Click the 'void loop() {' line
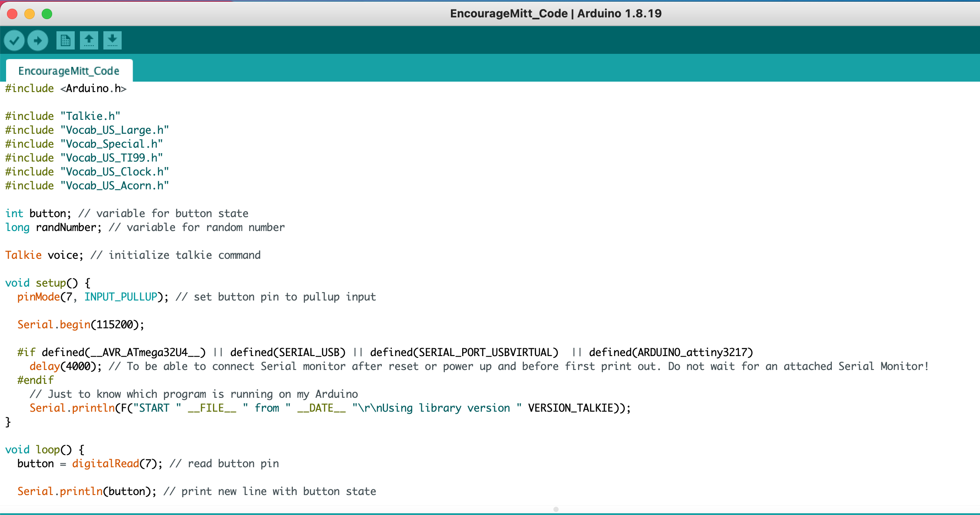Viewport: 980px width, 515px height. point(45,450)
